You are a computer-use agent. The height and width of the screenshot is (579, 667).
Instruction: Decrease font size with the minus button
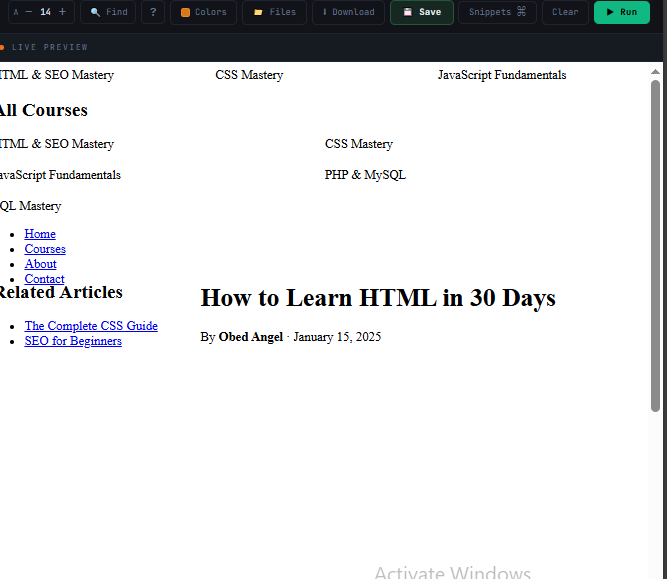(29, 12)
